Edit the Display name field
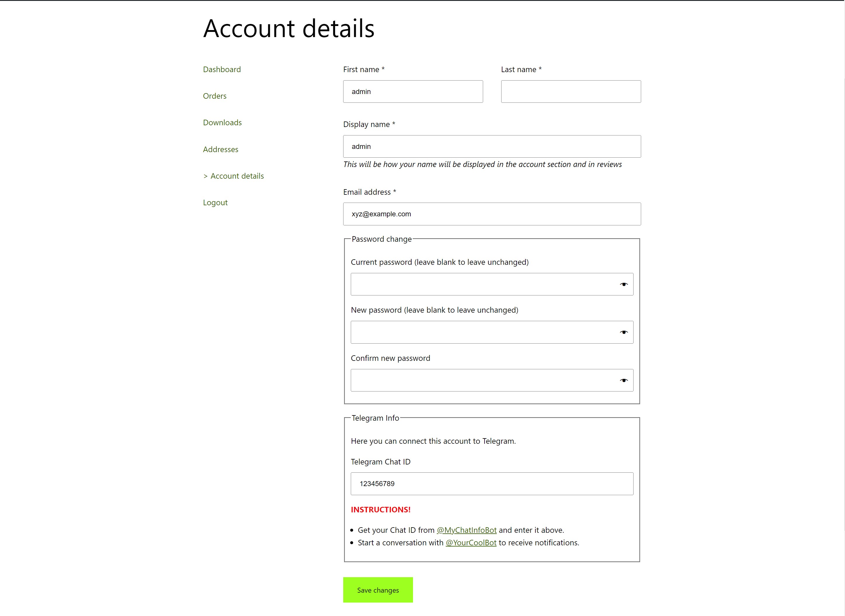The image size is (845, 616). coord(492,146)
